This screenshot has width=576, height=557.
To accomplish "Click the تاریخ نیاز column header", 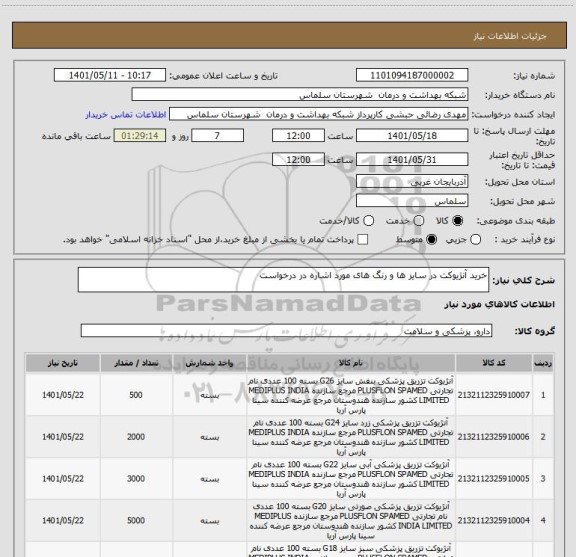I will [x=63, y=363].
